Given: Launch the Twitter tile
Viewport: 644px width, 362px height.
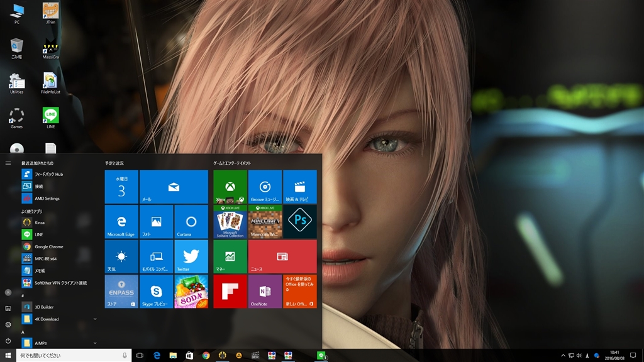Looking at the screenshot, I should click(x=191, y=256).
